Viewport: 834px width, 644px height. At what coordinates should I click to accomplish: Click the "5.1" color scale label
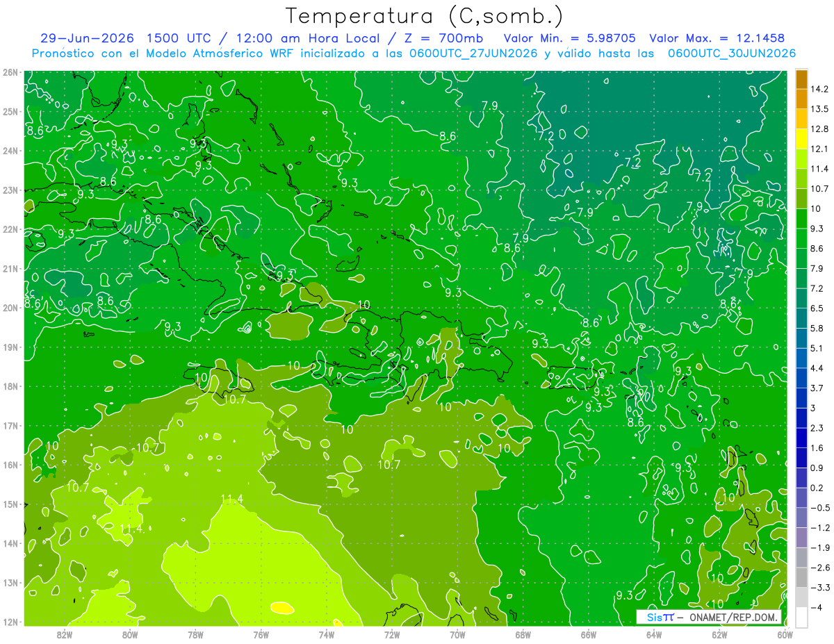point(818,348)
